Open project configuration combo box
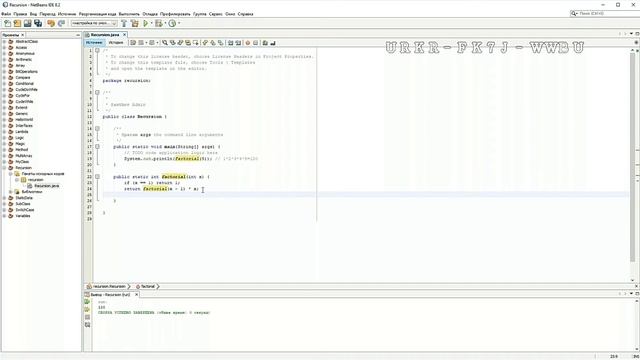This screenshot has width=640, height=360. pos(94,23)
